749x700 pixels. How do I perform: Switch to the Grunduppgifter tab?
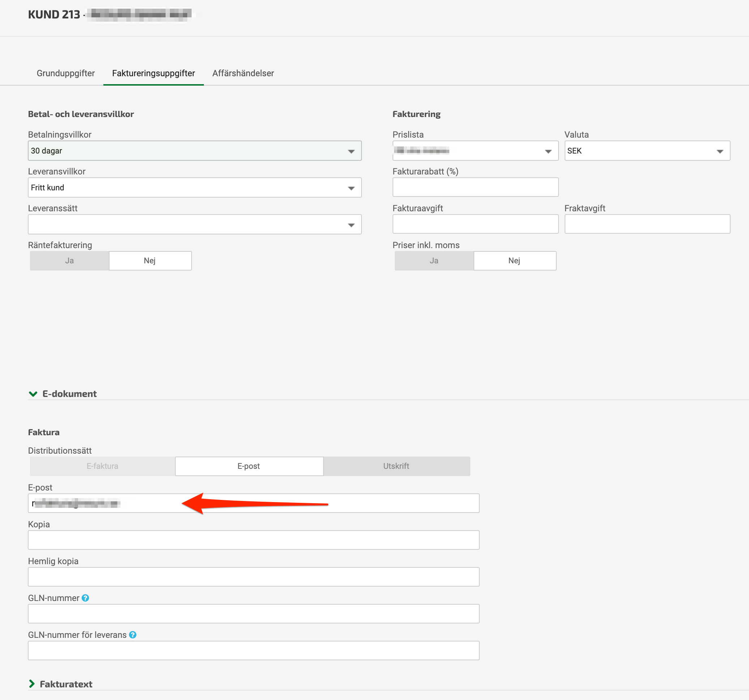coord(65,73)
